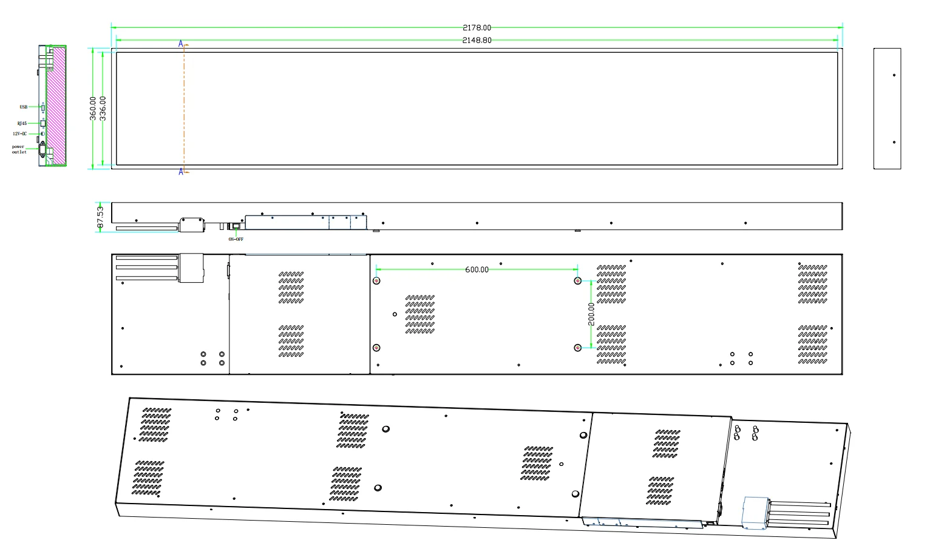Click the 200.00 vertical hole spacing text

click(591, 314)
